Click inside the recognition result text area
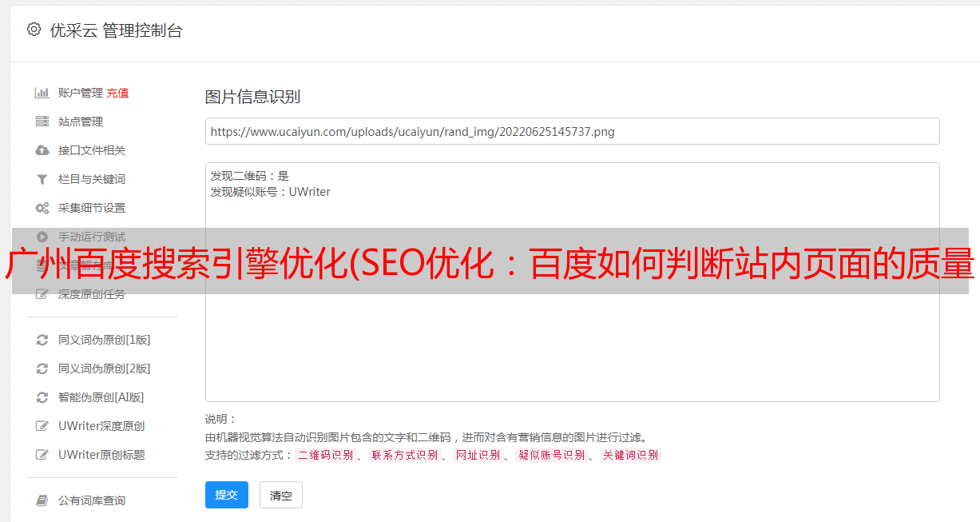The width and height of the screenshot is (980, 522). [572, 282]
